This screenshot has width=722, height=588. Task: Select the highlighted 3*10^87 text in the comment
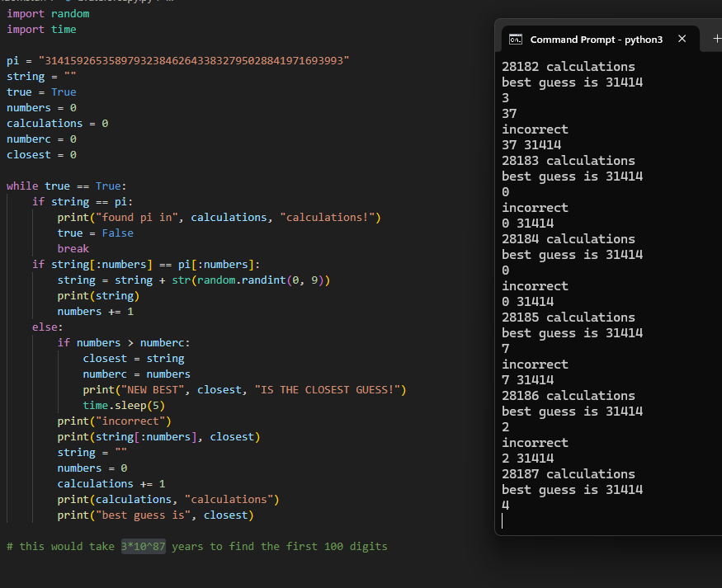[x=144, y=546]
